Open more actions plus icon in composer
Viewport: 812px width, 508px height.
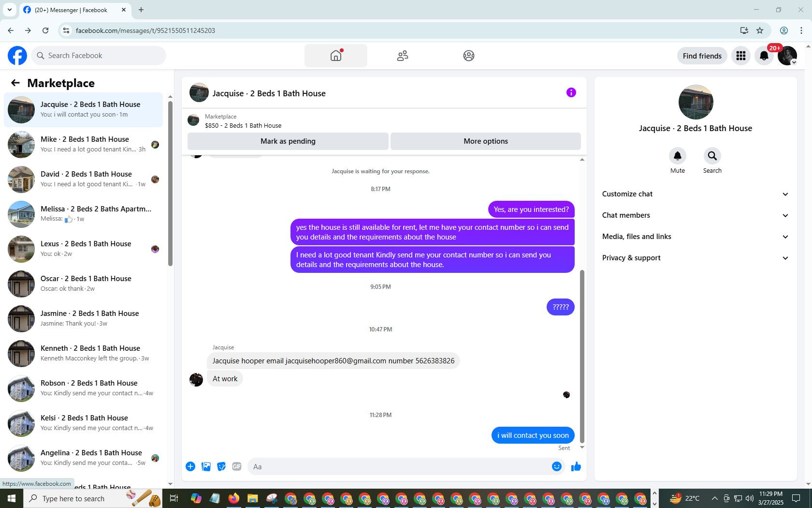pos(190,466)
